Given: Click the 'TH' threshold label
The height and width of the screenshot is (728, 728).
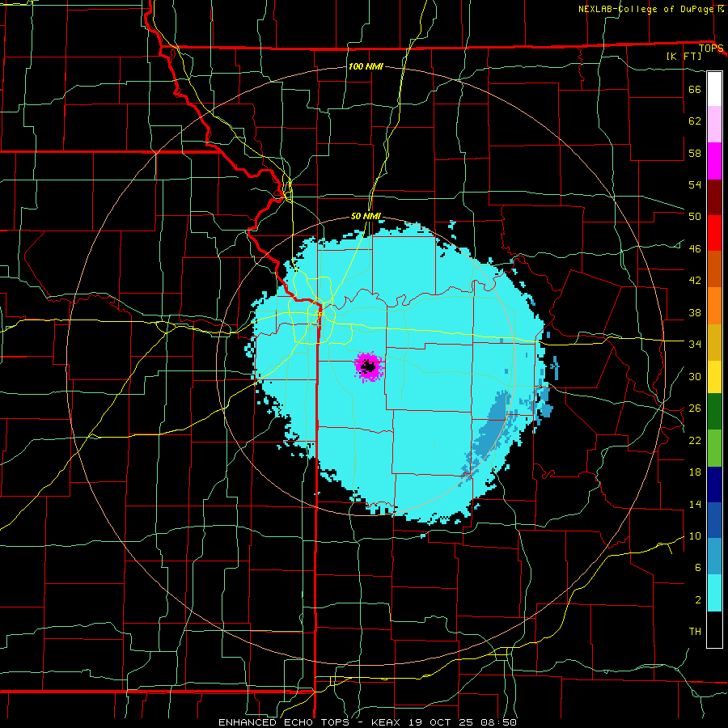Looking at the screenshot, I should pos(695,632).
